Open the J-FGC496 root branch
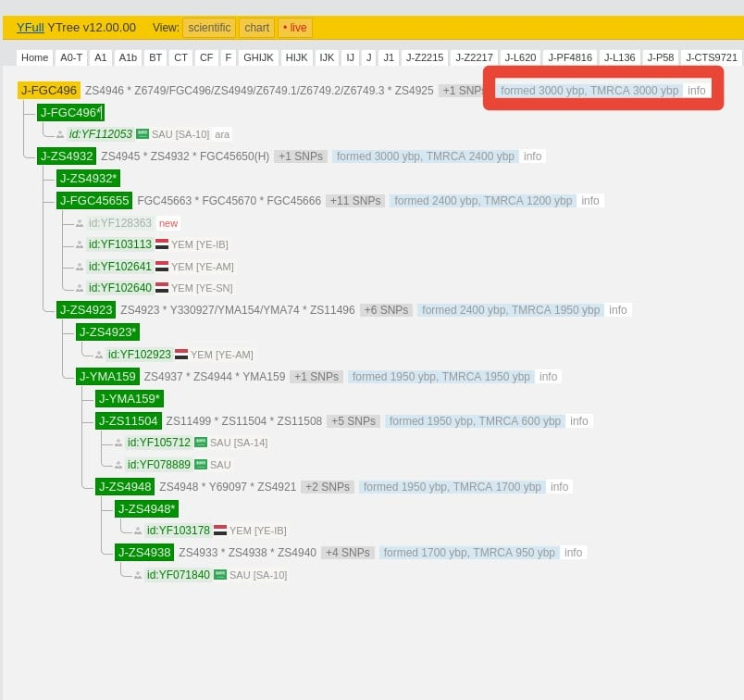The image size is (744, 700). [49, 90]
